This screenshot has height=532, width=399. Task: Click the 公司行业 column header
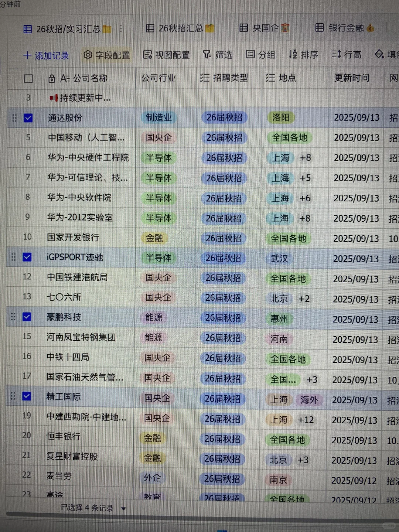(159, 78)
